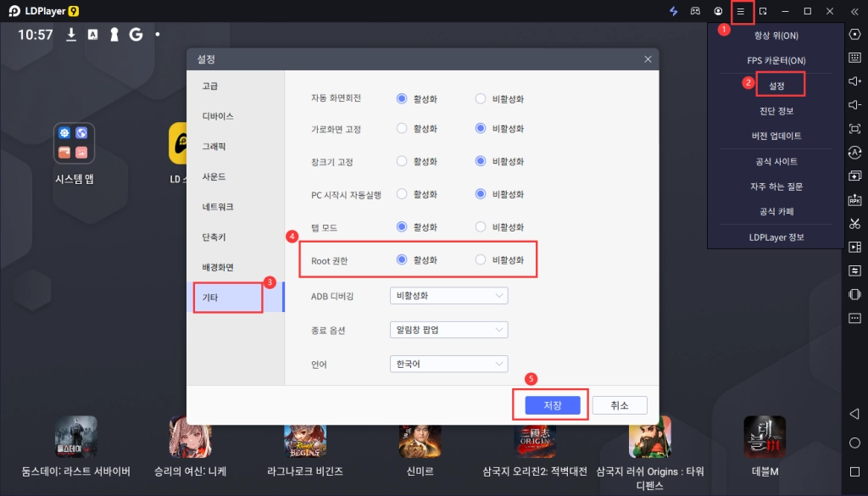Select 비활성화 for Root 권한
The width and height of the screenshot is (868, 496).
click(x=481, y=260)
